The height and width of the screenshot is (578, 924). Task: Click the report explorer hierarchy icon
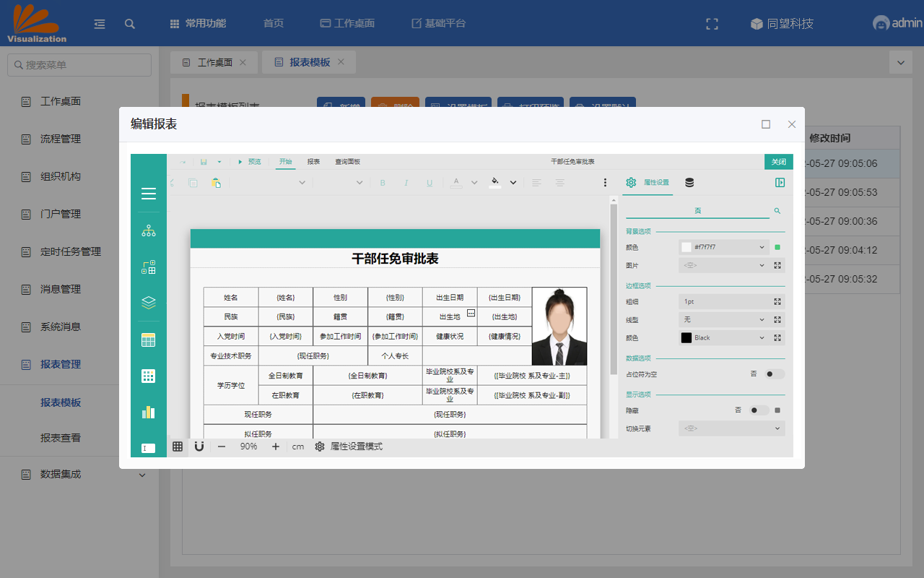149,231
